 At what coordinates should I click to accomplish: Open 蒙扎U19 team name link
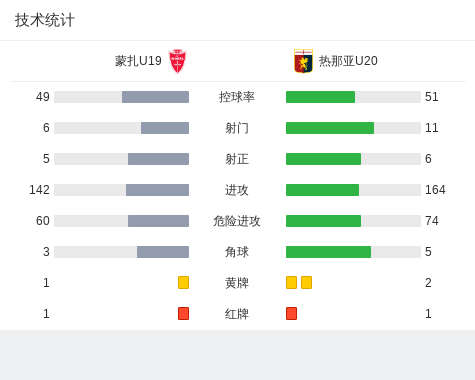tap(138, 61)
